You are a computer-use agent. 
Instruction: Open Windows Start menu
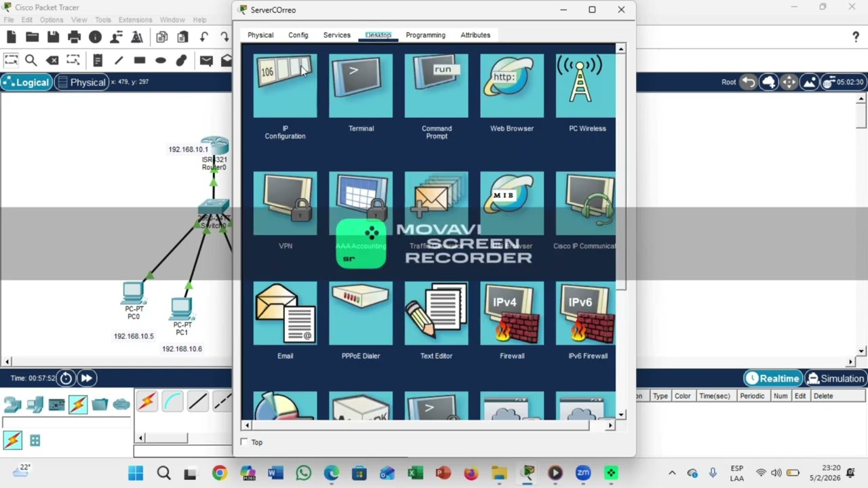(136, 473)
